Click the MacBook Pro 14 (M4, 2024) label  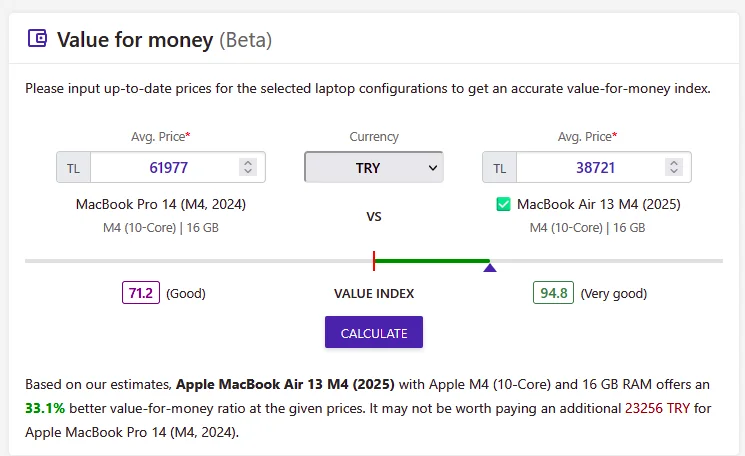point(161,205)
